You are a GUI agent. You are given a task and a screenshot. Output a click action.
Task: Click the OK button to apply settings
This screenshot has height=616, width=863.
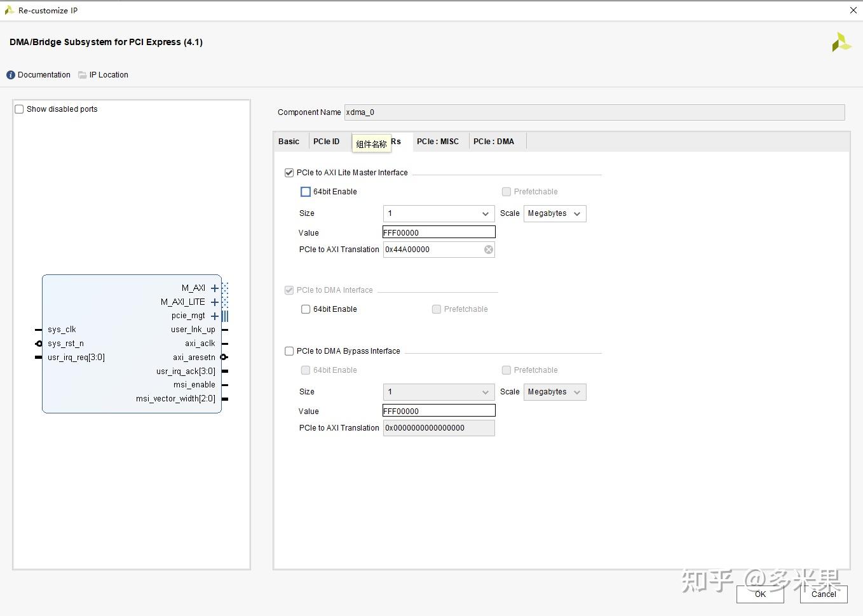pyautogui.click(x=760, y=594)
